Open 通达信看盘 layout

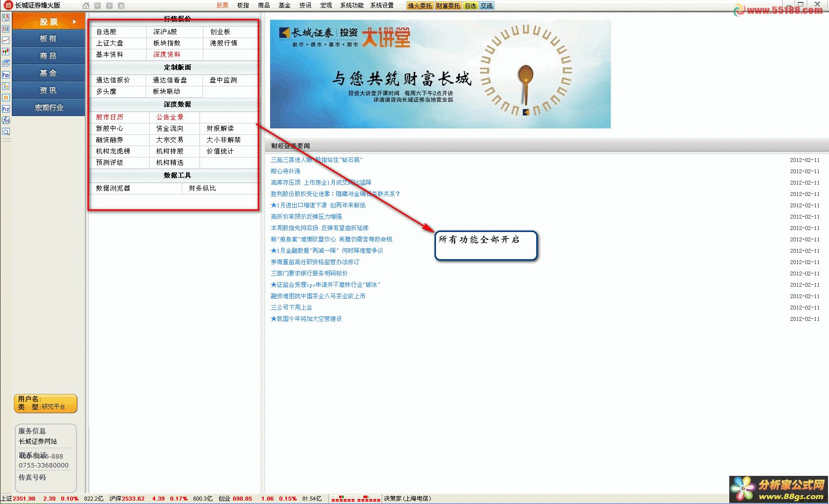170,80
